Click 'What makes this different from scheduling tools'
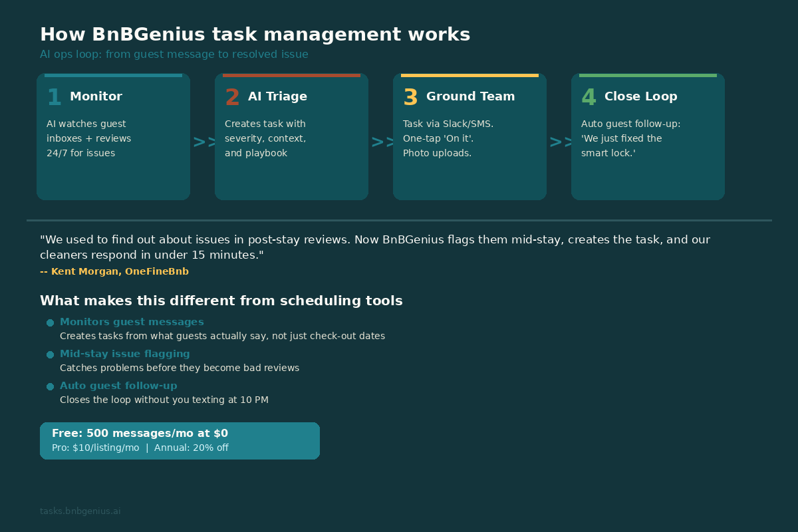 tap(221, 301)
